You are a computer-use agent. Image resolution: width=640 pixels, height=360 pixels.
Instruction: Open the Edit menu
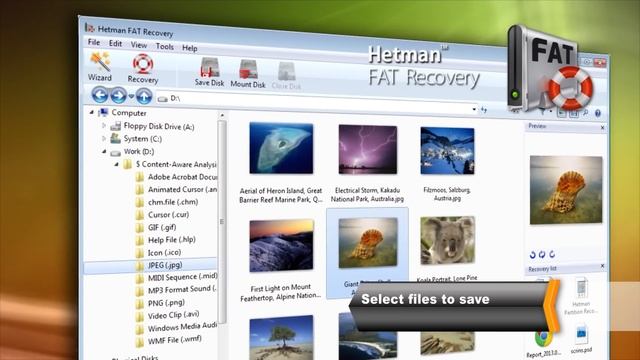(x=115, y=43)
